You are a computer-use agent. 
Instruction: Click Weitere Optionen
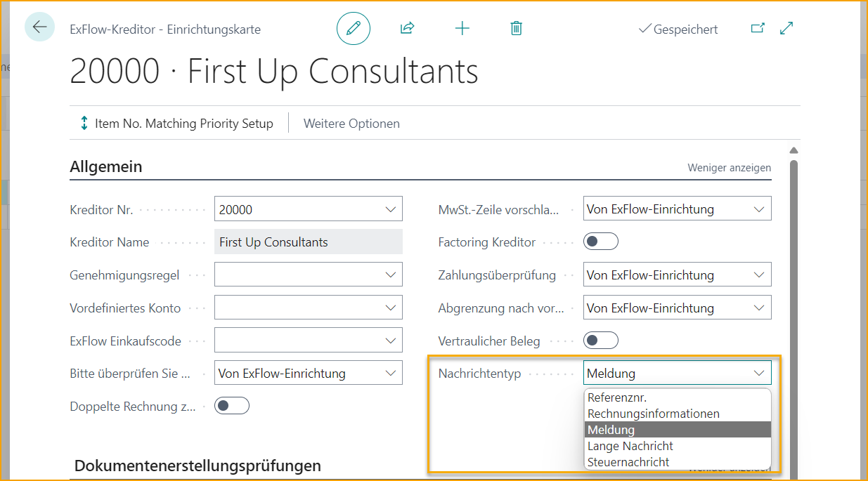point(351,124)
